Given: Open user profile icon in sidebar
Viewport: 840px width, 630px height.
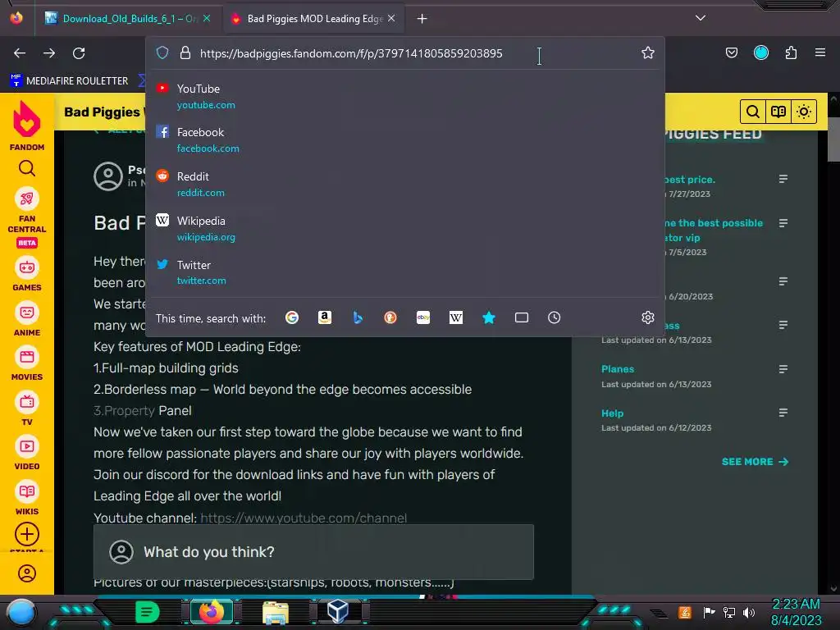Looking at the screenshot, I should click(x=27, y=573).
